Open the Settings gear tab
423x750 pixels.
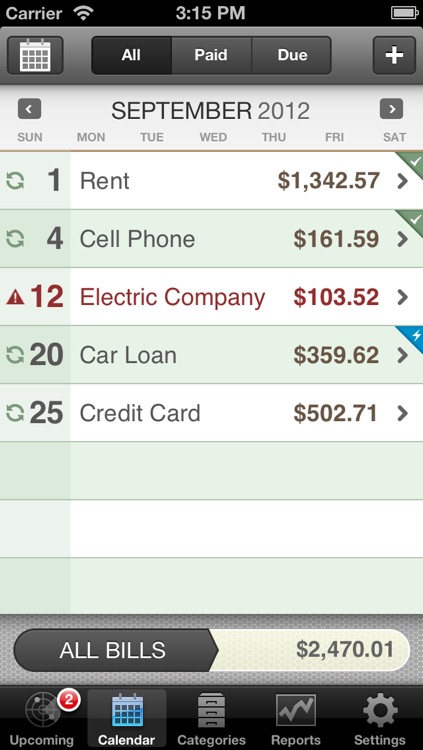(380, 719)
